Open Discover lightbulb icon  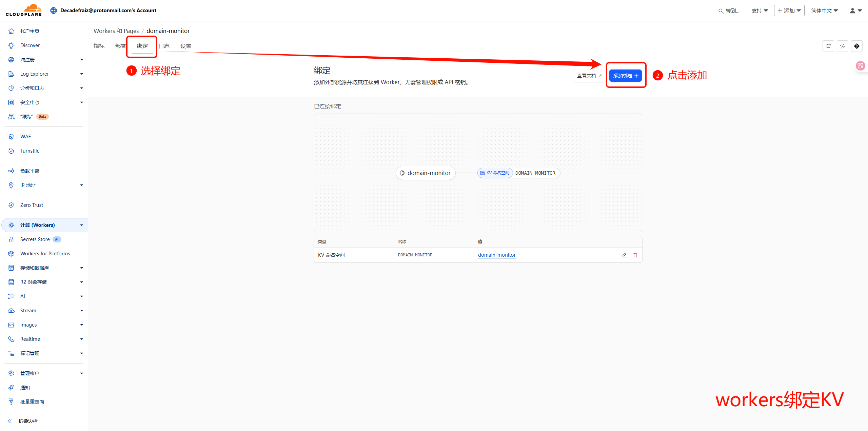[11, 45]
